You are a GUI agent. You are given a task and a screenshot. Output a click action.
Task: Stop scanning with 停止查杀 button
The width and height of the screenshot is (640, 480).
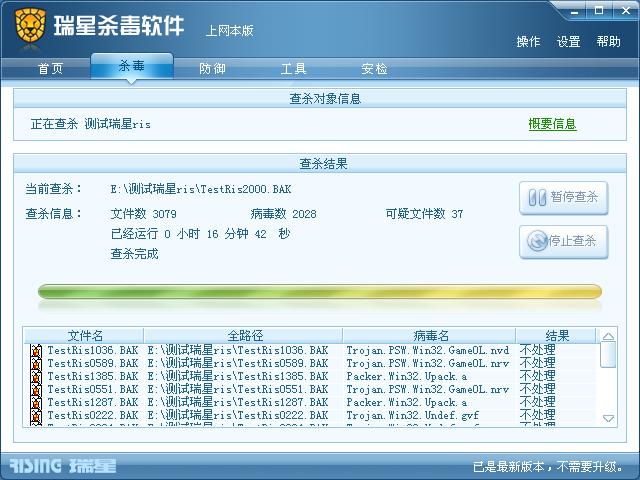tap(564, 242)
